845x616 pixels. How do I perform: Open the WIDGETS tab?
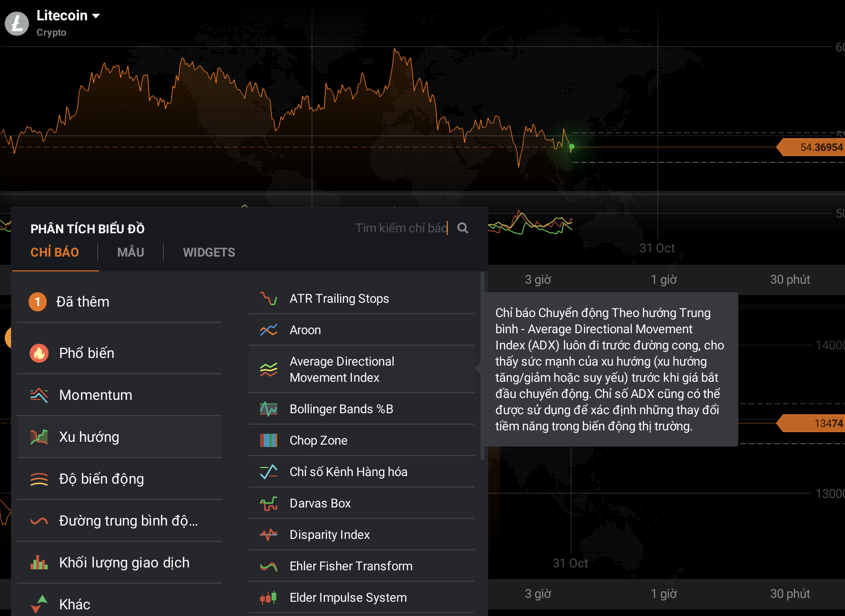[x=209, y=252]
